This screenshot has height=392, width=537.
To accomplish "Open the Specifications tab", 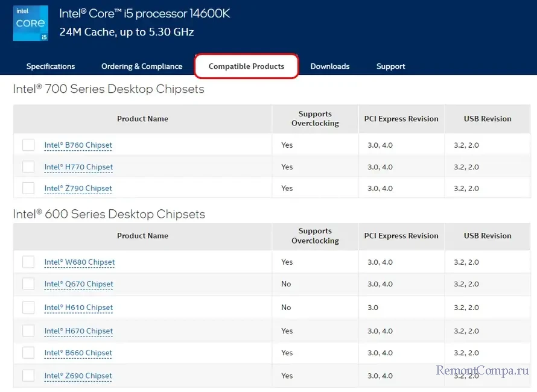I will pyautogui.click(x=51, y=66).
